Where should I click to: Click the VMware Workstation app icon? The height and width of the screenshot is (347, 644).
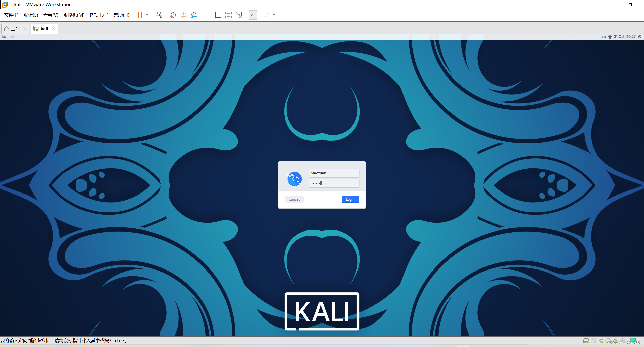coord(5,4)
